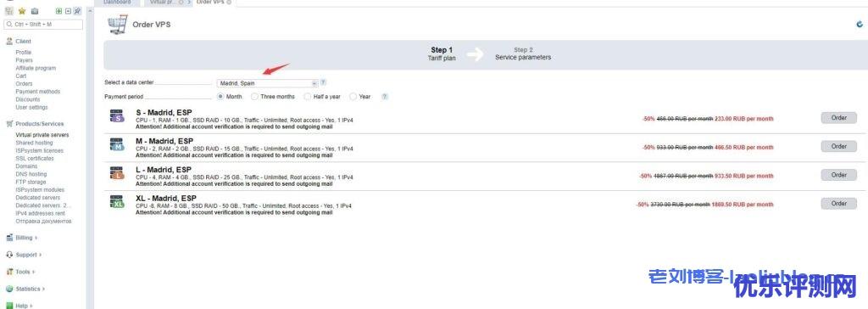The height and width of the screenshot is (309, 868).
Task: Open IPv4 addresses rent in sidebar
Action: coord(41,213)
